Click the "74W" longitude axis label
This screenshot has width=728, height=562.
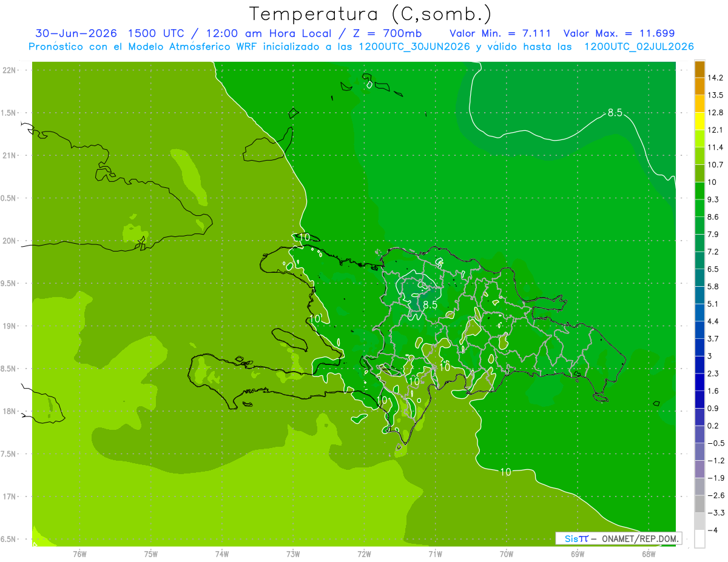coord(222,554)
